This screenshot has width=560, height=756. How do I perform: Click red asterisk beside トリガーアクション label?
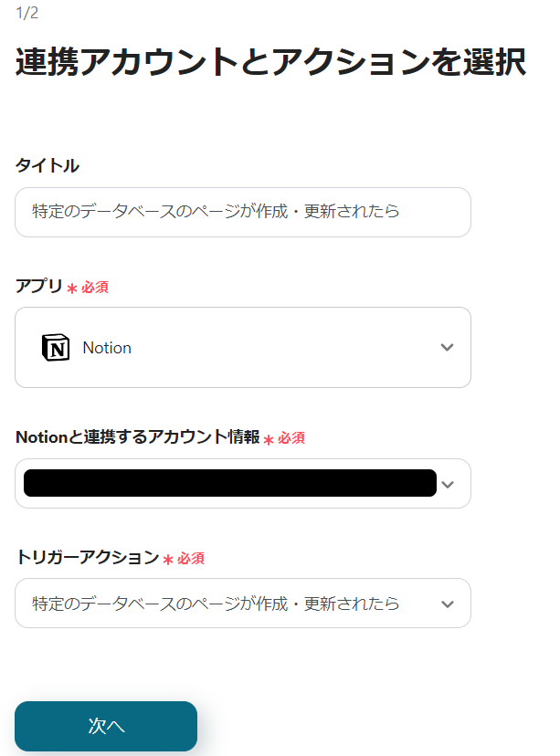pyautogui.click(x=168, y=560)
